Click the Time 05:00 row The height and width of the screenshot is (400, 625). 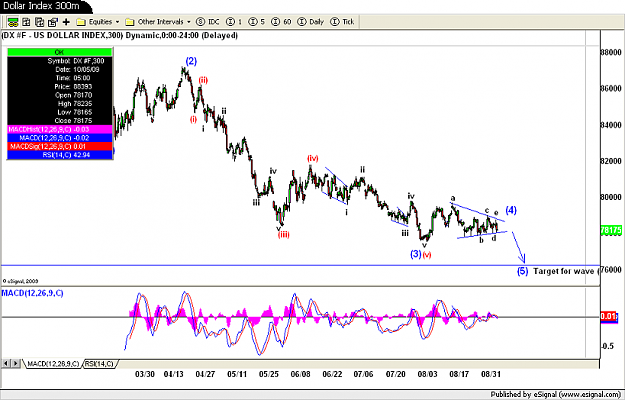click(x=60, y=78)
